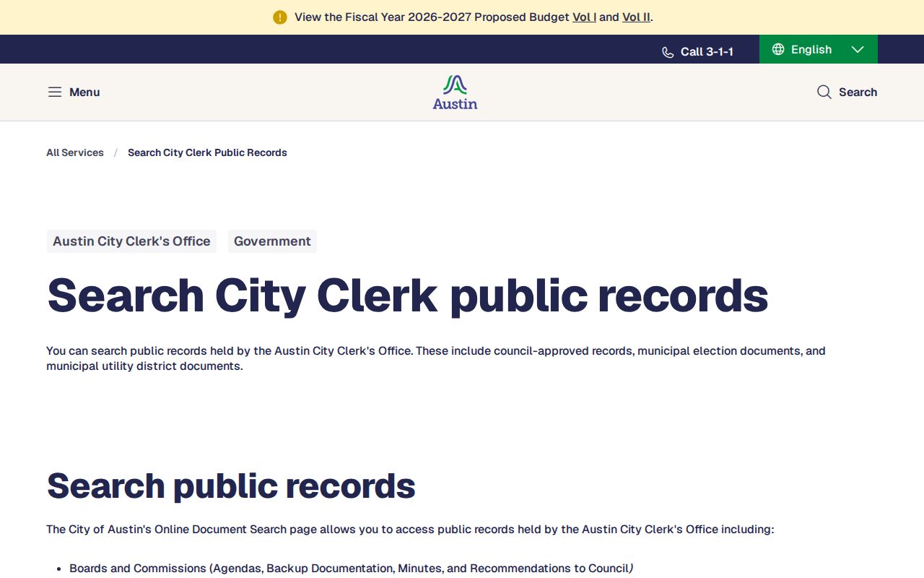Click the phone icon beside Call 3-1-1
Screen dimensions: 924x578
[668, 52]
